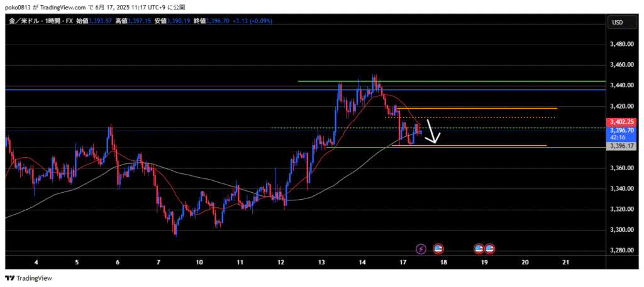Click the red 3,402.25 price label
644x287 pixels.
click(x=620, y=122)
